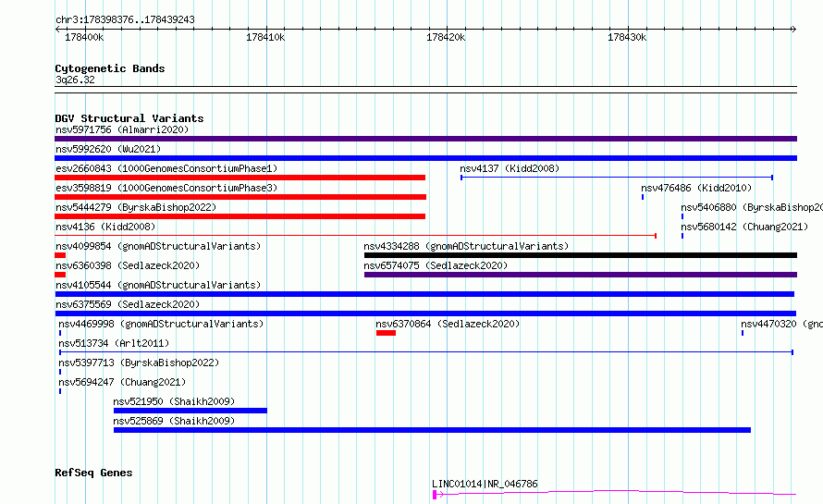This screenshot has height=504, width=823.
Task: Click the nsv4136 (Kidd2008) label
Action: [x=105, y=227]
